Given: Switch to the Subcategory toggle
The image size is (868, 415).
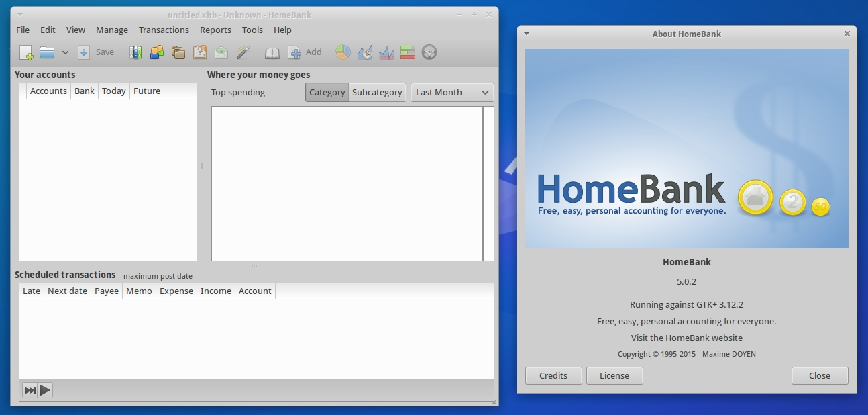Looking at the screenshot, I should coord(377,92).
